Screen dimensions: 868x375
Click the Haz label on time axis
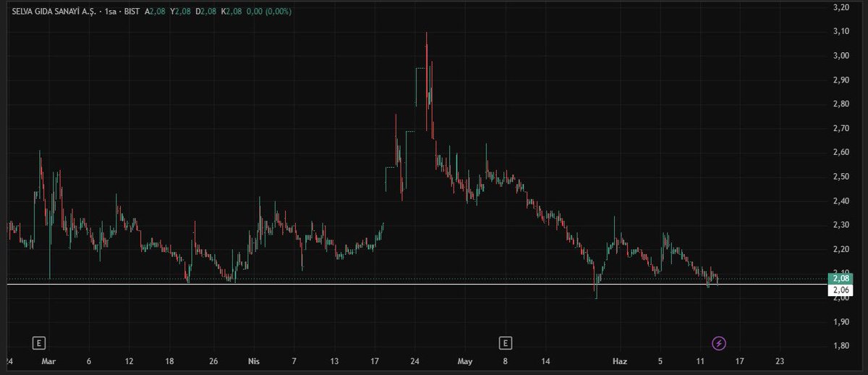pos(620,361)
